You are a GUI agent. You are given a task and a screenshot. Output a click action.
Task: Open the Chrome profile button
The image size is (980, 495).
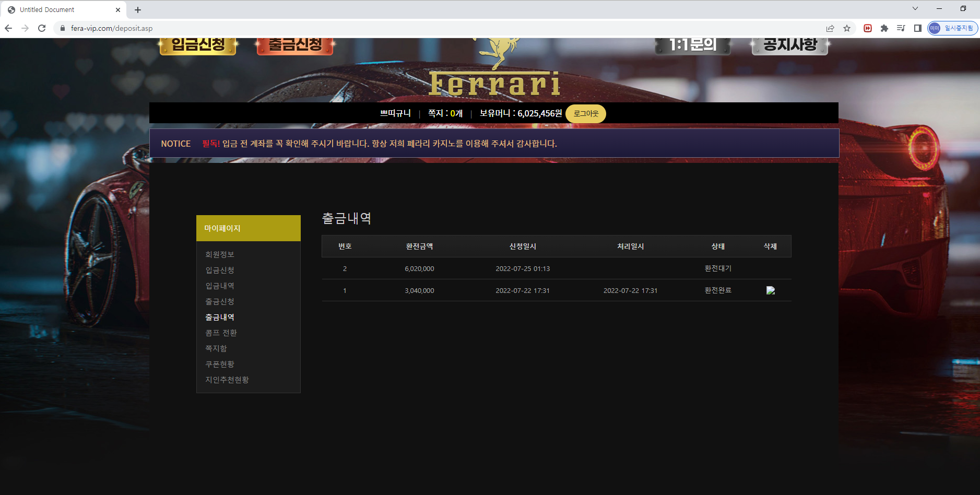tap(953, 28)
